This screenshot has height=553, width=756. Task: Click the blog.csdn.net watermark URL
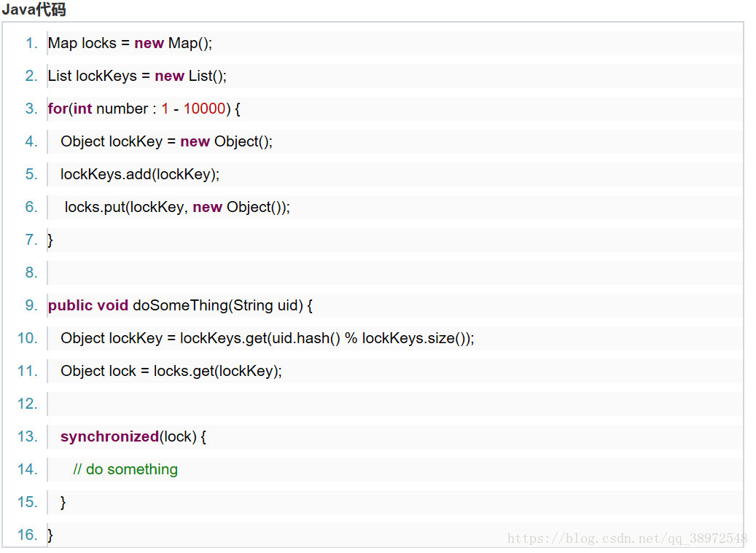point(627,538)
